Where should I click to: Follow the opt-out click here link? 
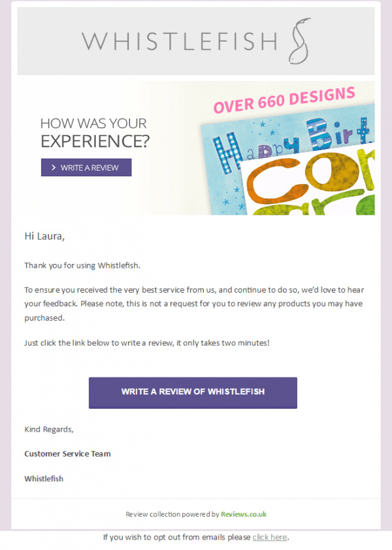coord(270,537)
